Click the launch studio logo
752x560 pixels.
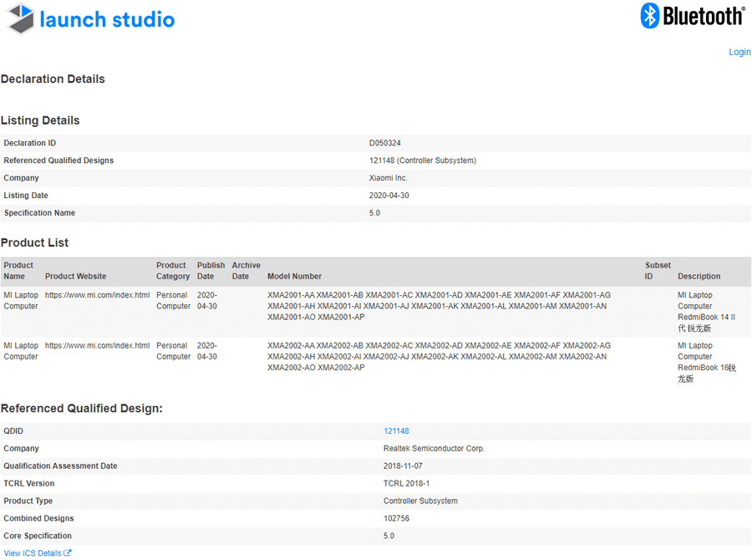point(90,19)
